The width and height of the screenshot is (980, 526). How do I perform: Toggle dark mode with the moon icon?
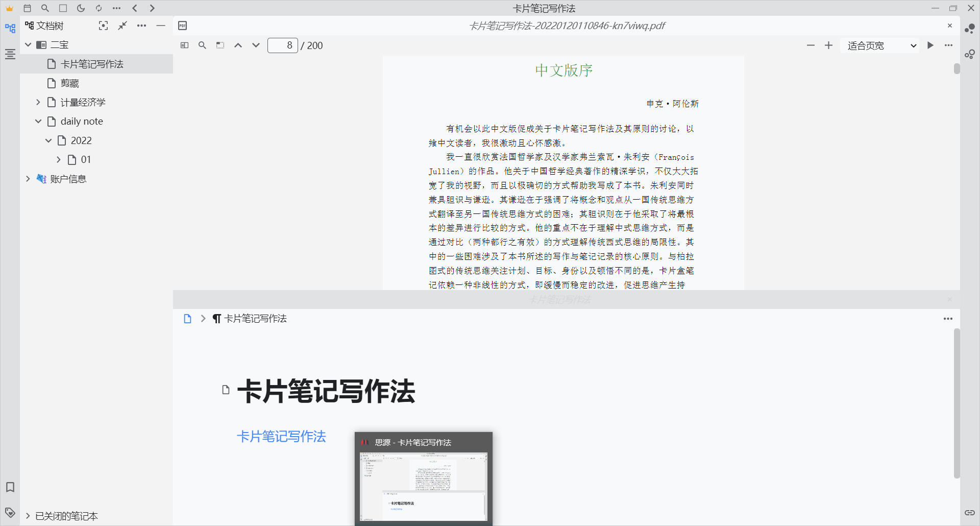tap(81, 8)
